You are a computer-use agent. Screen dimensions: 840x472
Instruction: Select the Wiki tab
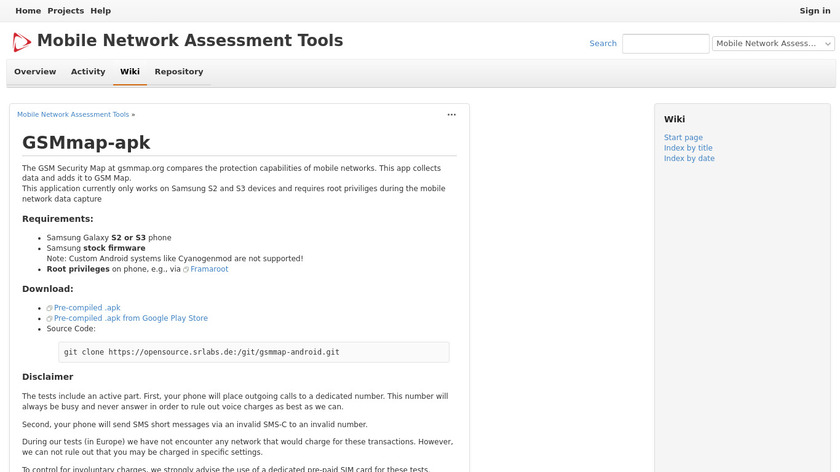130,72
